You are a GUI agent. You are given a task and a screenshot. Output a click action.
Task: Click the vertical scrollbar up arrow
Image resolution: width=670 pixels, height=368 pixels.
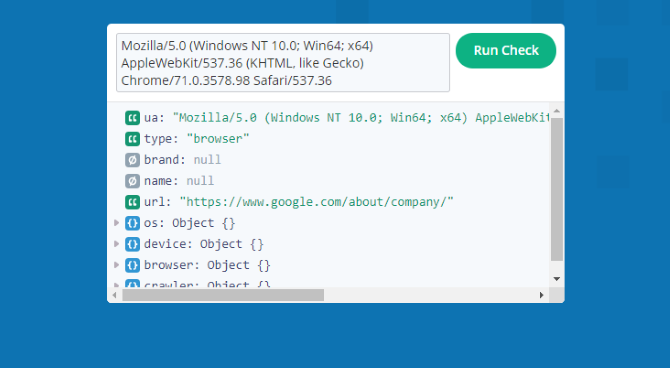[x=556, y=111]
